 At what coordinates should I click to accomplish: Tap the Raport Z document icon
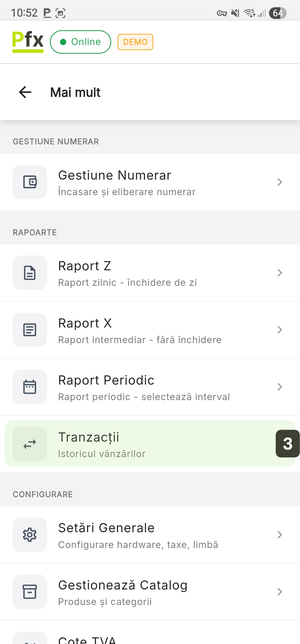[x=30, y=273]
